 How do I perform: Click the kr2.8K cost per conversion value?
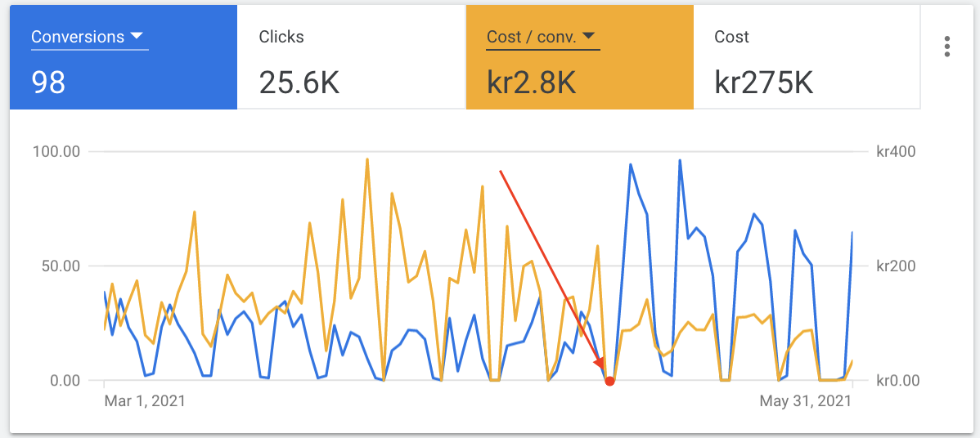pos(531,82)
